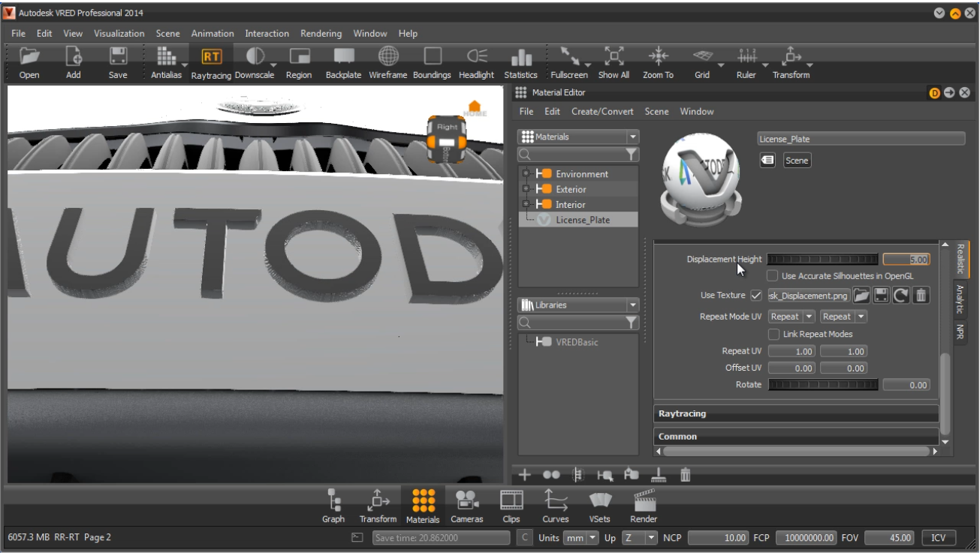Click the plus create material icon

pos(525,475)
